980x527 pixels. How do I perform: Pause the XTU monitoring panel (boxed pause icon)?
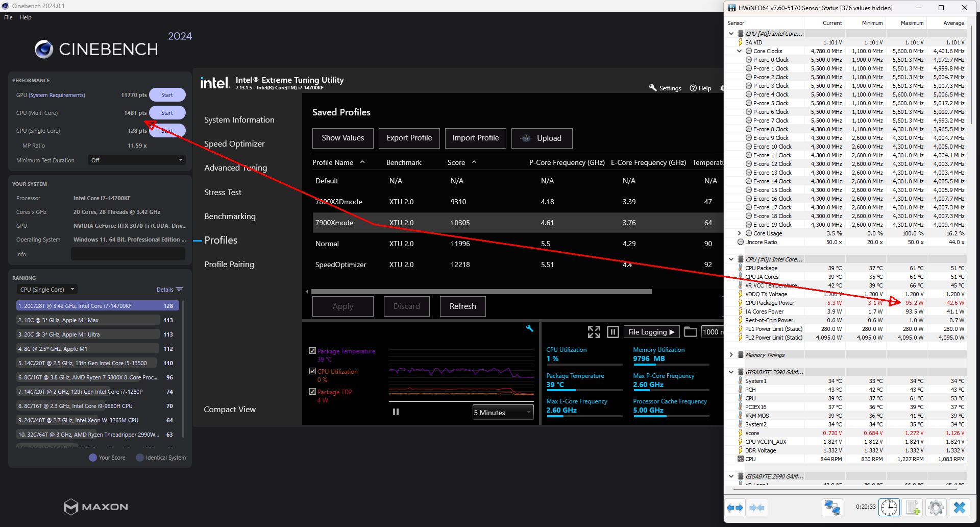(x=613, y=332)
